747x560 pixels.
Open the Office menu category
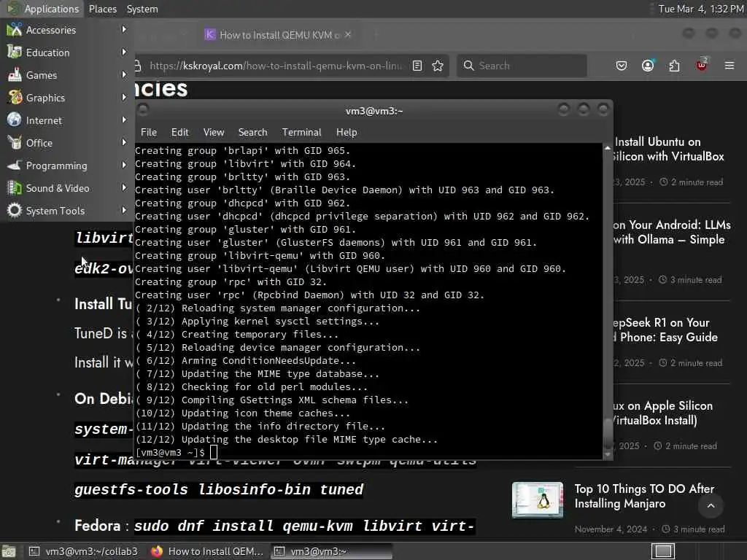66,143
